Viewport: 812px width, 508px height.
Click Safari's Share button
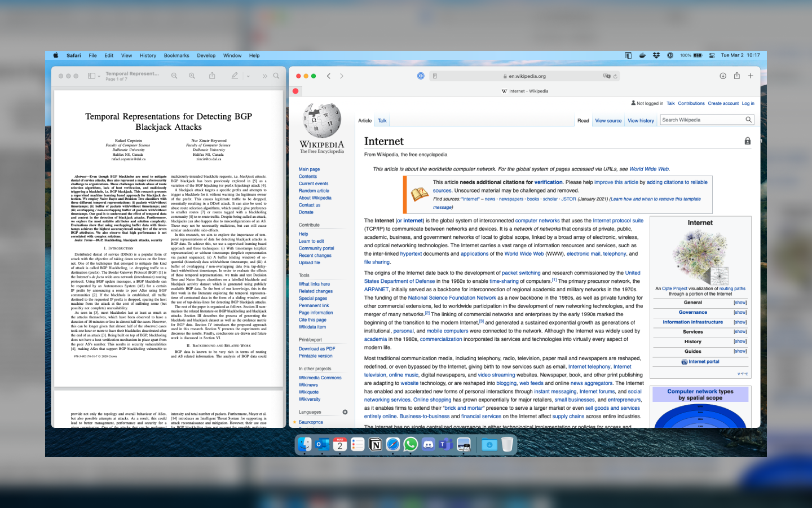pyautogui.click(x=736, y=76)
